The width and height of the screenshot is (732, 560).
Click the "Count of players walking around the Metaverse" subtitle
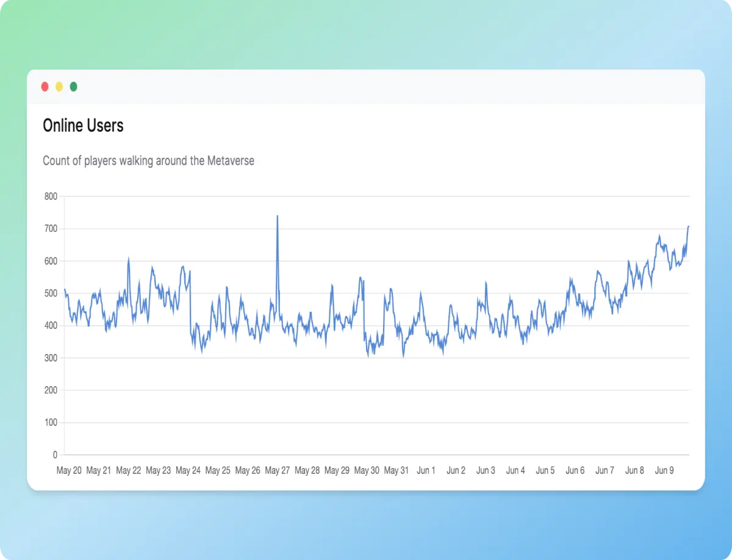tap(148, 161)
